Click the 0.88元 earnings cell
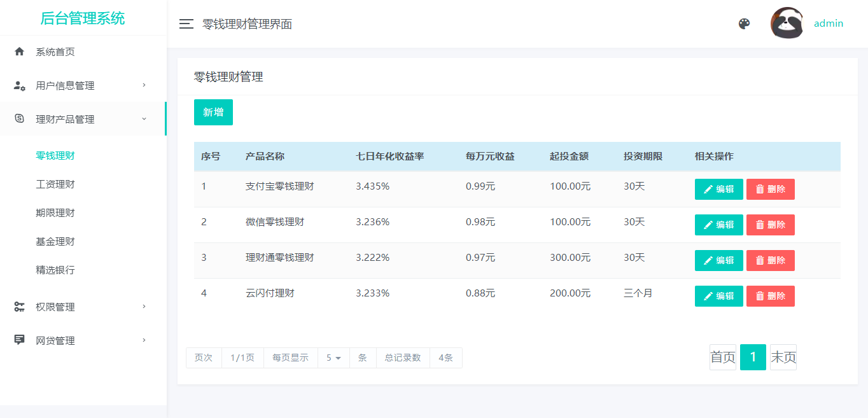The height and width of the screenshot is (418, 868). click(480, 293)
